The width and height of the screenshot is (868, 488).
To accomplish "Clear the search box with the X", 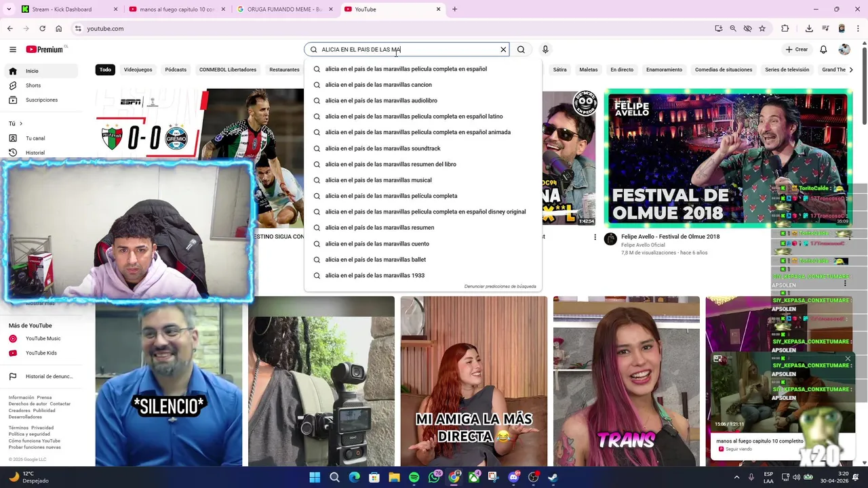I will tap(503, 49).
